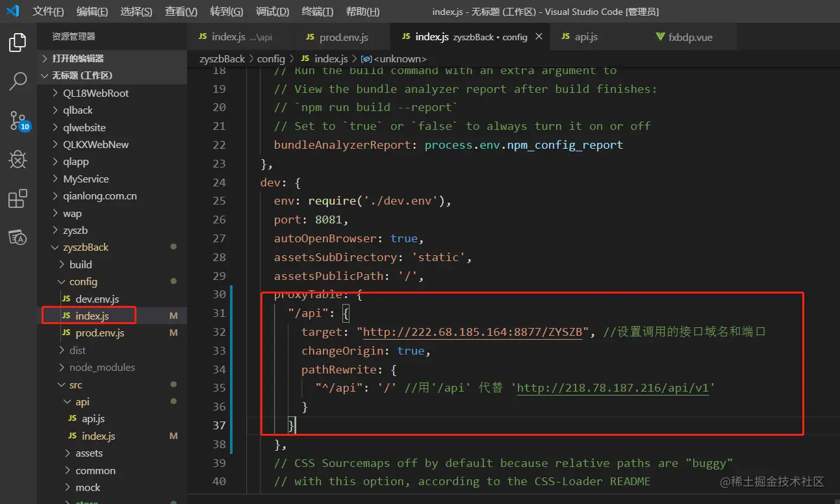Click the JS icon beside dev.env.js
The width and height of the screenshot is (840, 504).
[66, 299]
